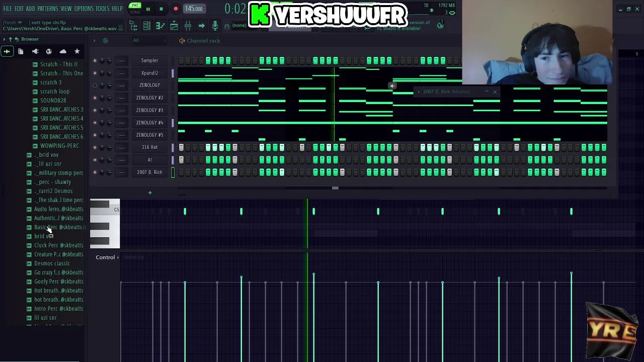
Task: Stop playback
Action: click(161, 9)
